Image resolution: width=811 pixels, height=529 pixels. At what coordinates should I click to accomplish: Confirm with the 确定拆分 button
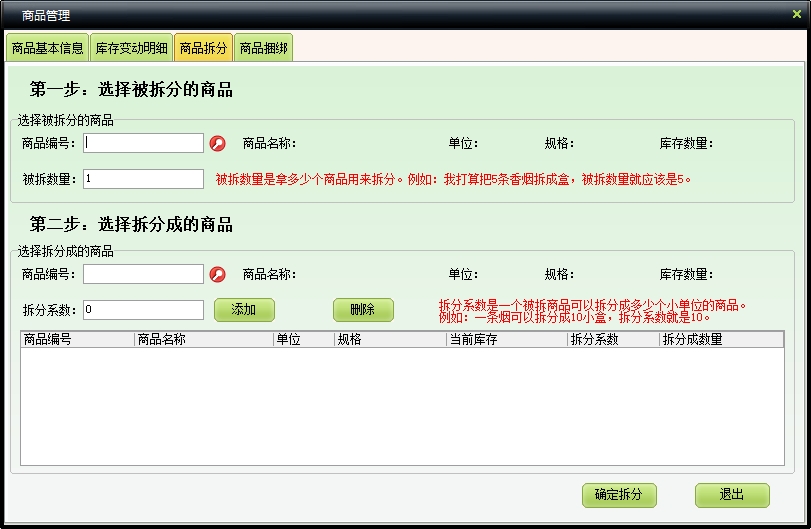[619, 495]
